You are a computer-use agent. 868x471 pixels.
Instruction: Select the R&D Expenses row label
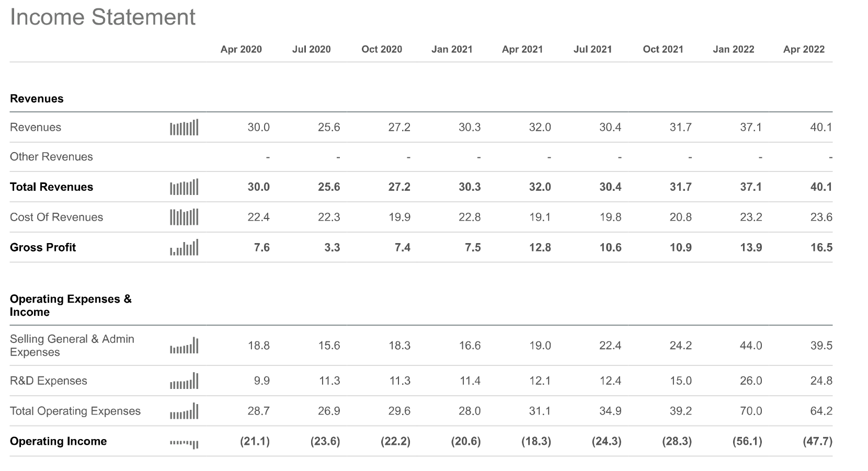click(49, 381)
